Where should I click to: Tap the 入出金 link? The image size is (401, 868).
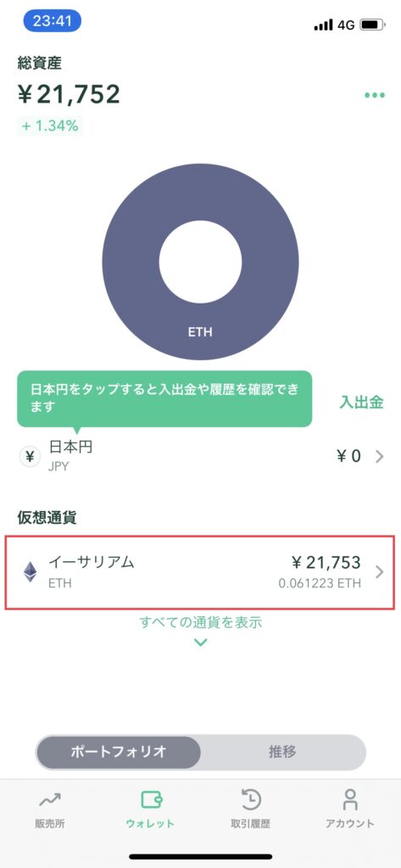click(x=361, y=402)
